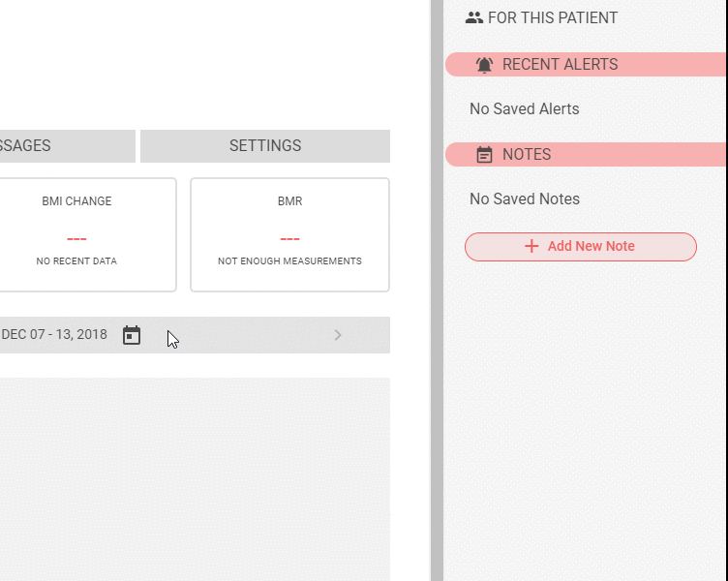Go to next week using right chevron
The image size is (728, 581).
pyautogui.click(x=338, y=335)
